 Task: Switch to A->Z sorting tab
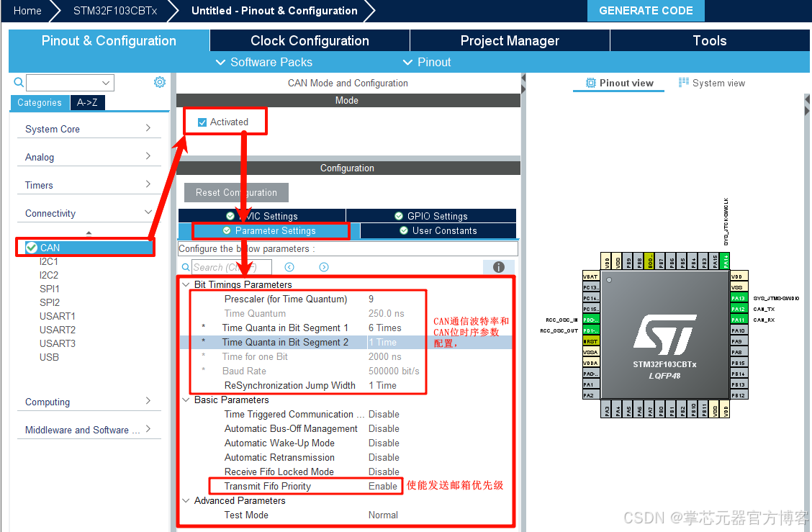point(87,102)
